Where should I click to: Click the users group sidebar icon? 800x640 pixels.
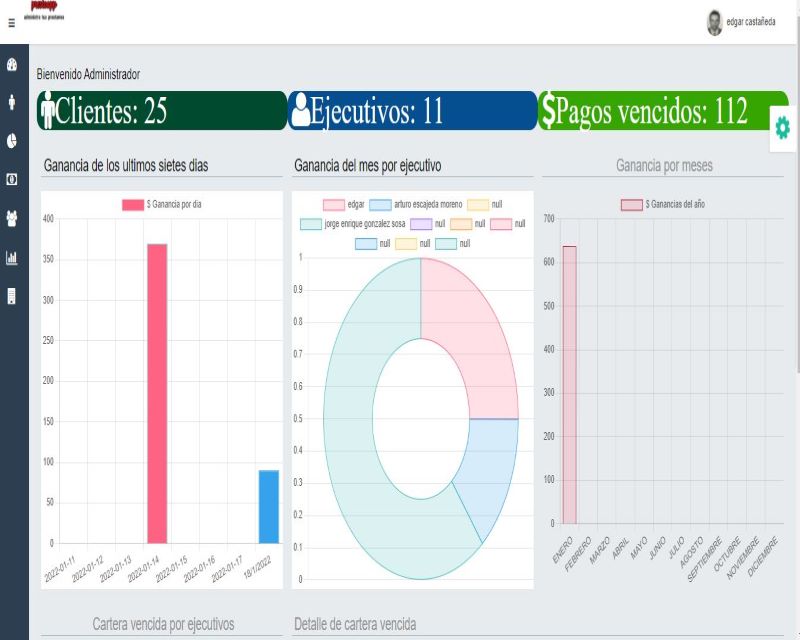pos(12,218)
